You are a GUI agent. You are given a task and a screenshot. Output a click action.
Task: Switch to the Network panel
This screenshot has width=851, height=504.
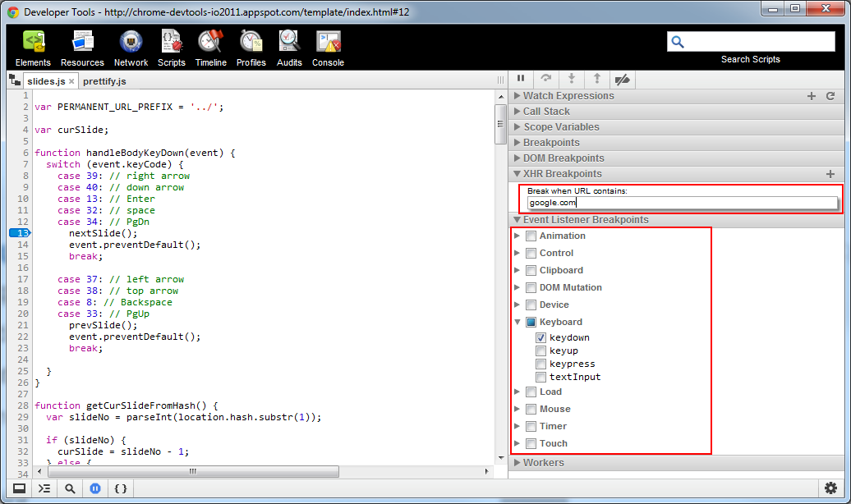pos(131,48)
